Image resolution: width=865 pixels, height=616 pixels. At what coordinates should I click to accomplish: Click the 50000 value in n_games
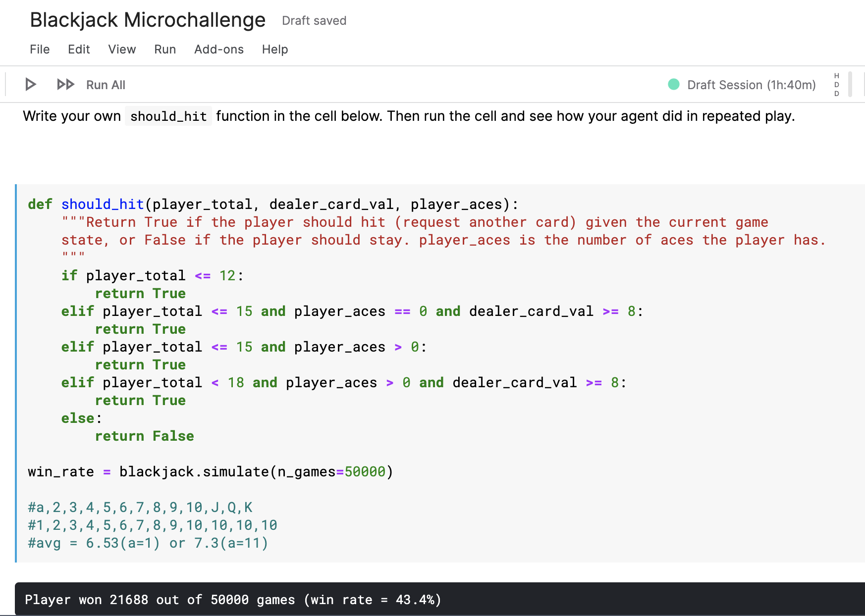pos(365,472)
